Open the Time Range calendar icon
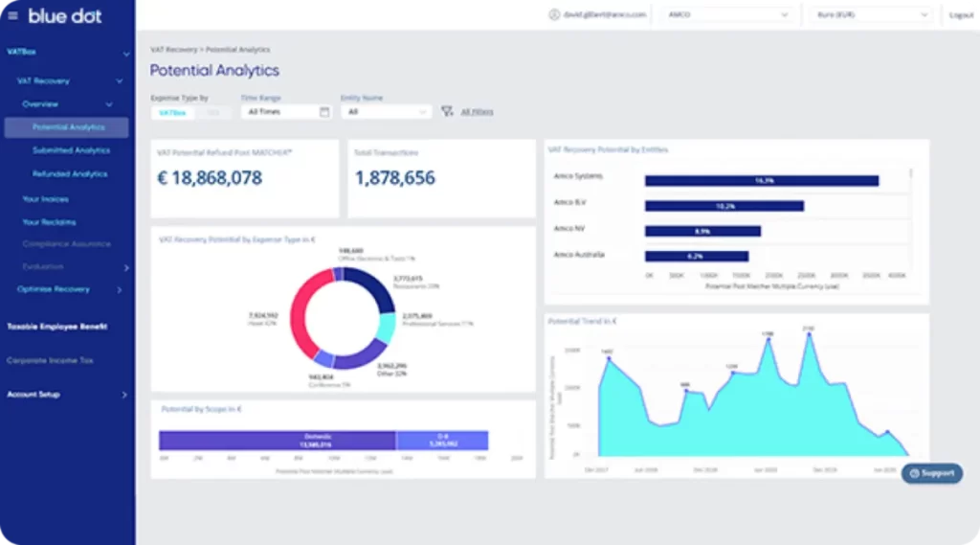980x545 pixels. [x=324, y=112]
